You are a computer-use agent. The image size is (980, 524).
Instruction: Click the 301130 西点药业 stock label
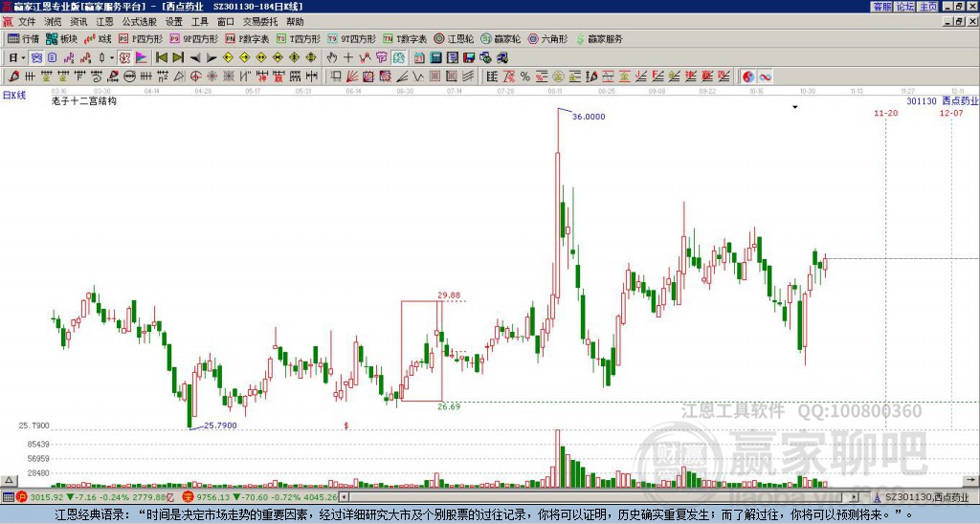pyautogui.click(x=943, y=100)
